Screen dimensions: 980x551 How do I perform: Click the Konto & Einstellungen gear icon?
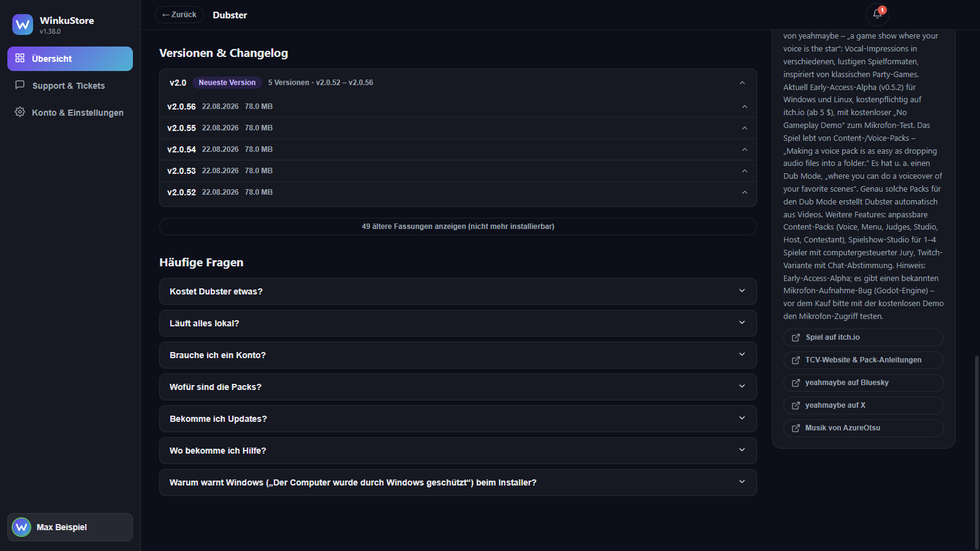pyautogui.click(x=20, y=112)
